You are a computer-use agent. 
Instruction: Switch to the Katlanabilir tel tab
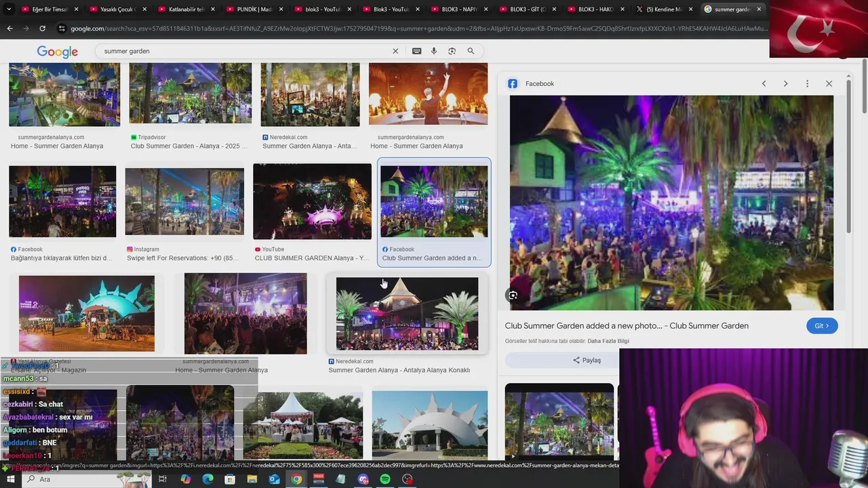coord(186,9)
